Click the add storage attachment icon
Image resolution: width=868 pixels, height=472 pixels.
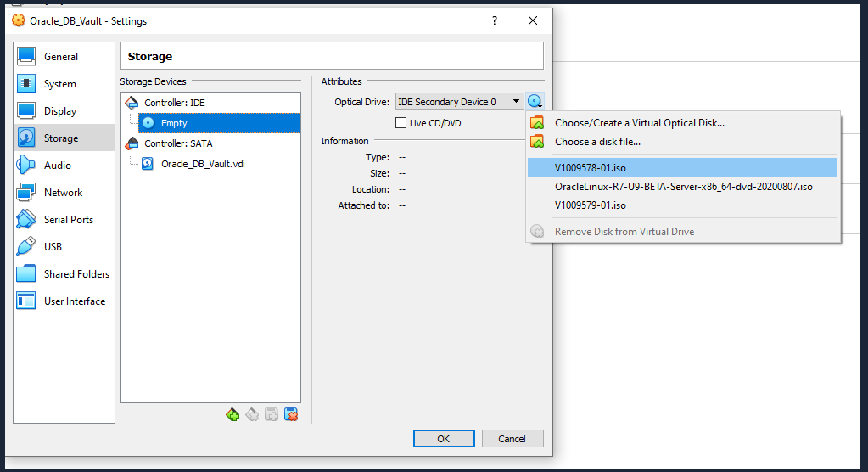[272, 414]
